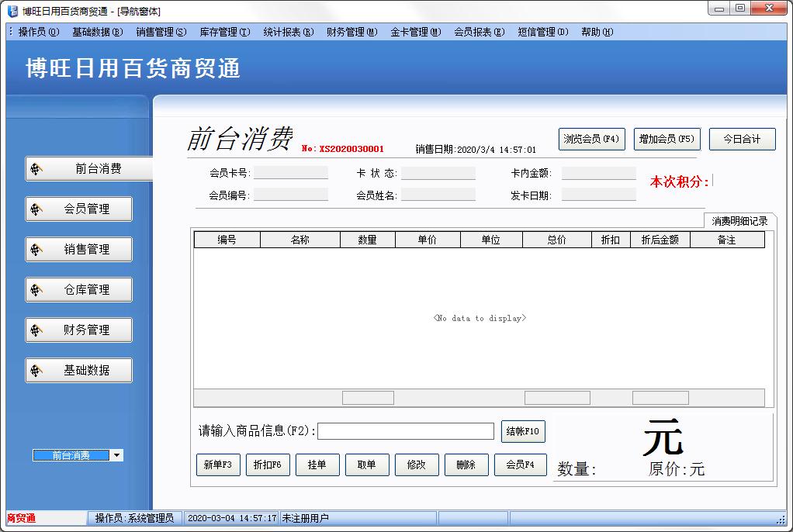Viewport: 793px width, 532px height.
Task: Select the 前台消费 combo box text
Action: click(71, 455)
